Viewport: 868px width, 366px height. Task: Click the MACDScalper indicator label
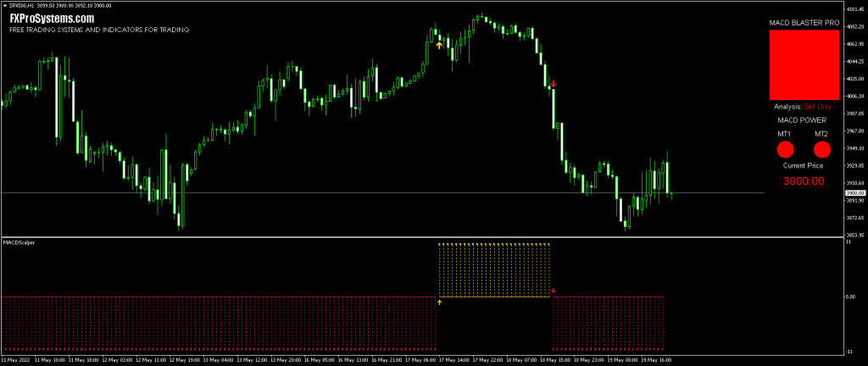(x=19, y=242)
